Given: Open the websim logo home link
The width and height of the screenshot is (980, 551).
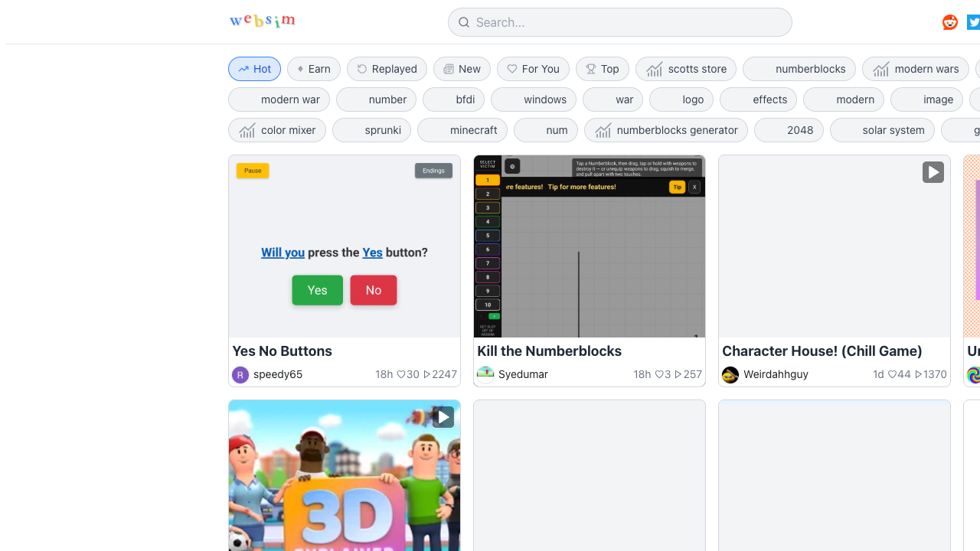Looking at the screenshot, I should click(262, 21).
